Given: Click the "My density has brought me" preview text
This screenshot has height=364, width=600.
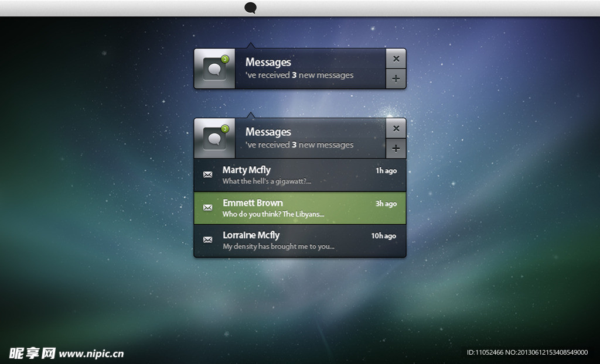Looking at the screenshot, I should (x=278, y=246).
